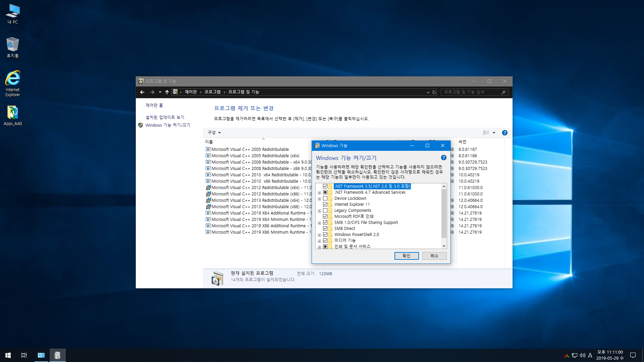
Task: Click the red tray icon in system tray
Action: point(566,355)
